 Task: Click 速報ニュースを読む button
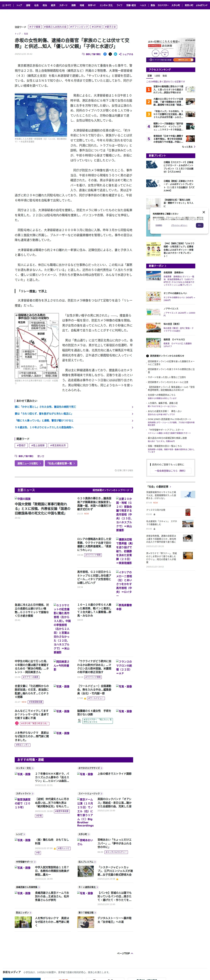pos(29,463)
